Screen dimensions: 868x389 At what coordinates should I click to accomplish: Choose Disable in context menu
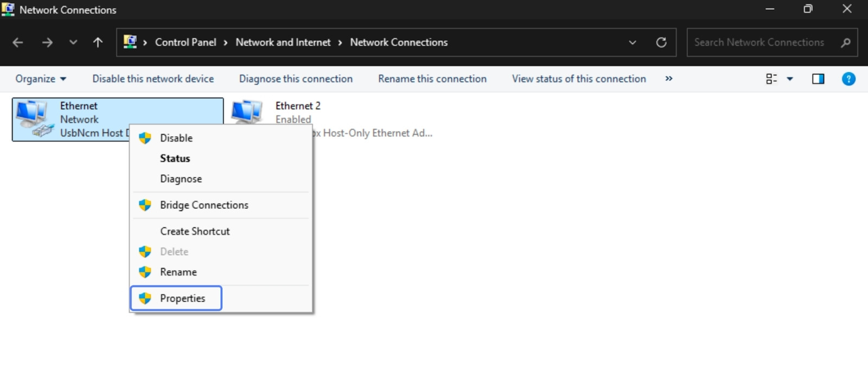click(x=221, y=138)
